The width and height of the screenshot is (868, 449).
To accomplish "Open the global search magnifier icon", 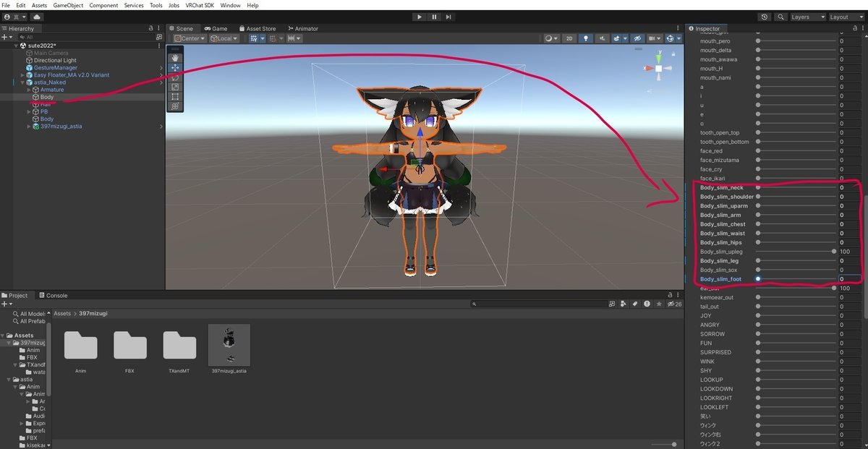I will click(x=781, y=17).
